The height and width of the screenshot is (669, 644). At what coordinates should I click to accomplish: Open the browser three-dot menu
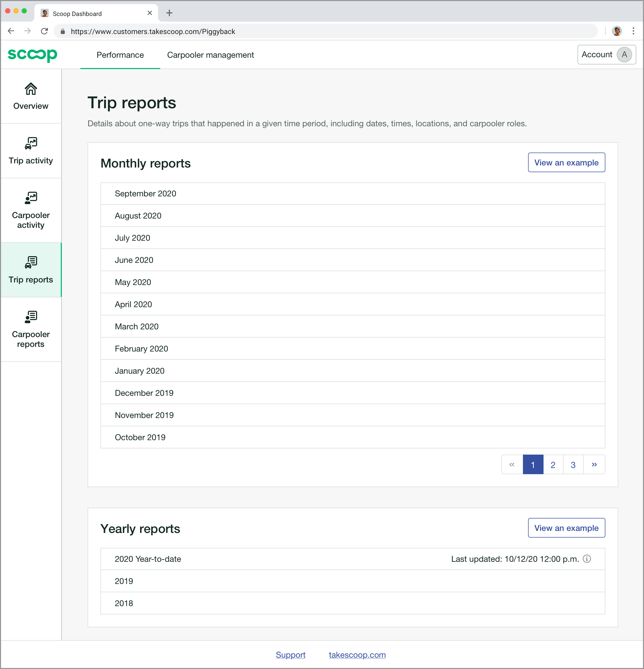[x=633, y=31]
